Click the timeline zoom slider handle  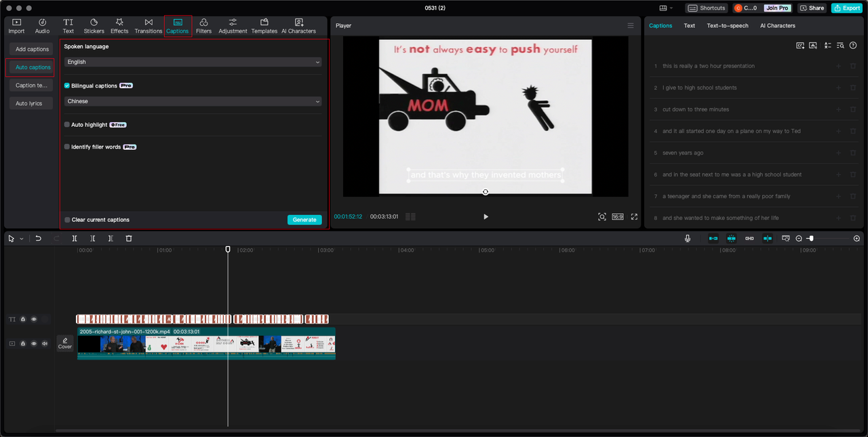[x=811, y=238]
